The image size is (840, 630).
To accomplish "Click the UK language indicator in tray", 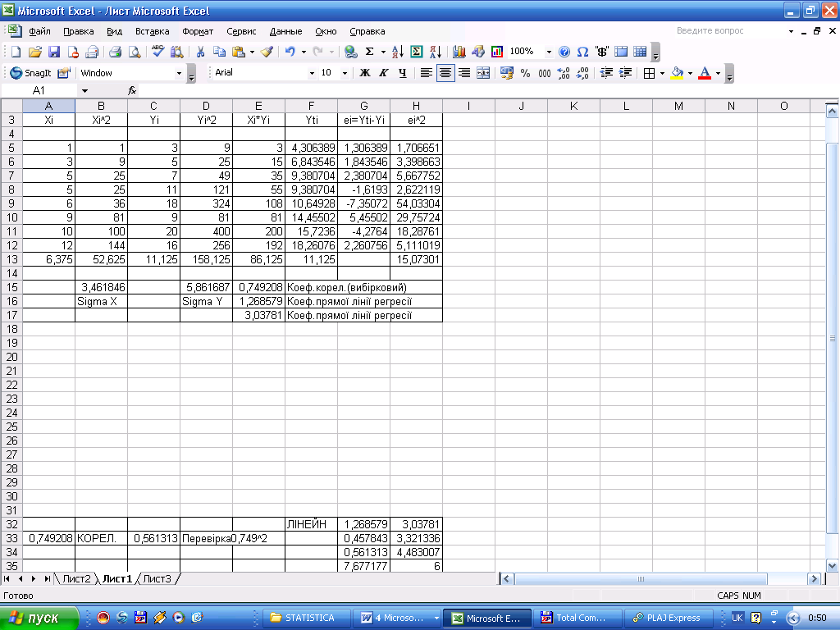I will [737, 619].
